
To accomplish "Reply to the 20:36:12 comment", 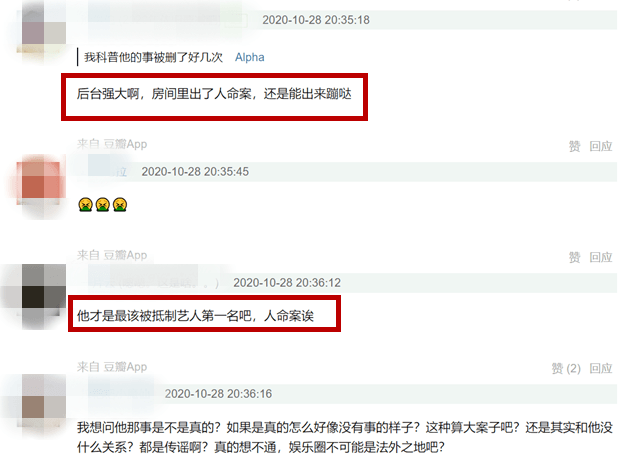I will pyautogui.click(x=600, y=368).
